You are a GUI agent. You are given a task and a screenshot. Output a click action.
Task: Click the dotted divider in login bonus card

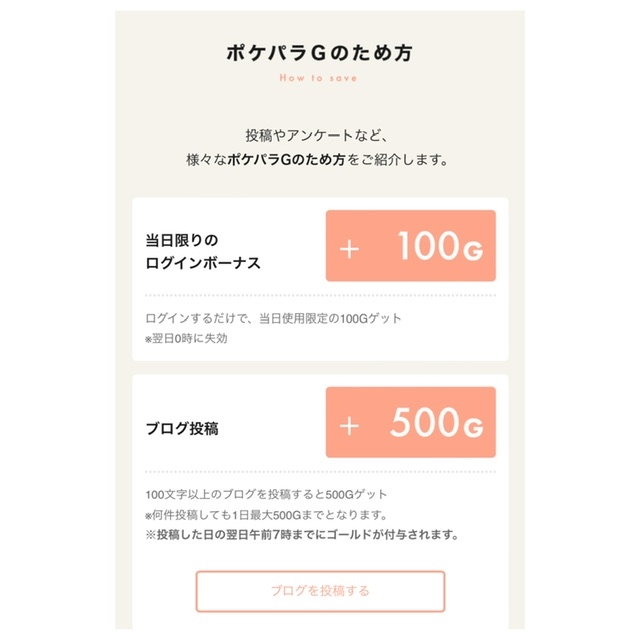click(x=320, y=296)
